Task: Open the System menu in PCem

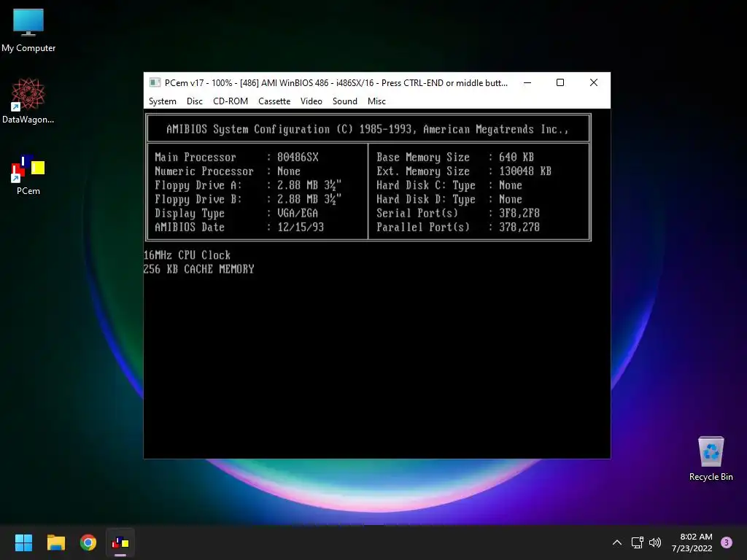Action: pyautogui.click(x=163, y=101)
